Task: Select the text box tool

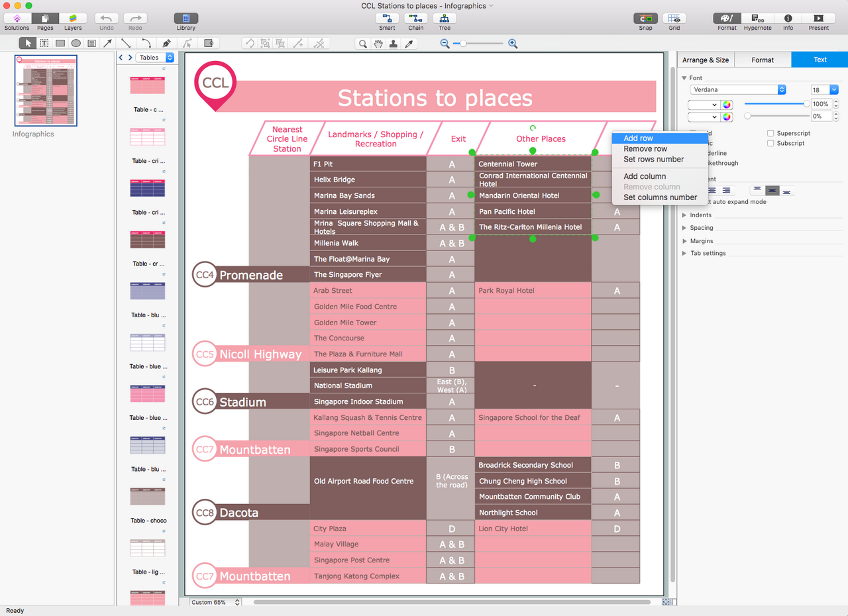Action: coord(44,44)
